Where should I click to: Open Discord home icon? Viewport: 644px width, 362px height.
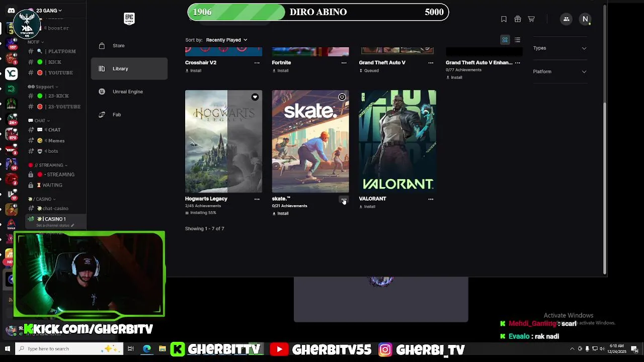click(11, 11)
